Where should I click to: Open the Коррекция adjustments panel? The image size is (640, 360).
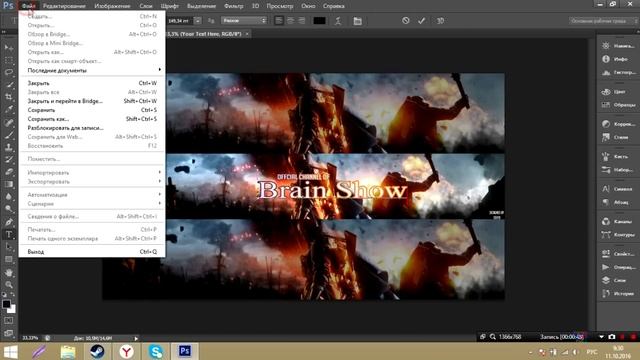pyautogui.click(x=618, y=124)
